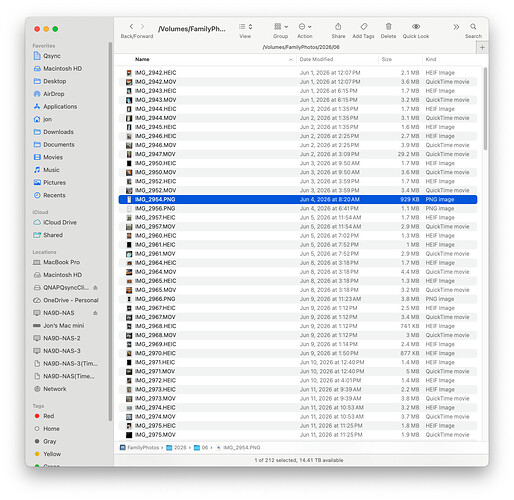
Task: Click the file list vertical scrollbar
Action: tap(485, 109)
